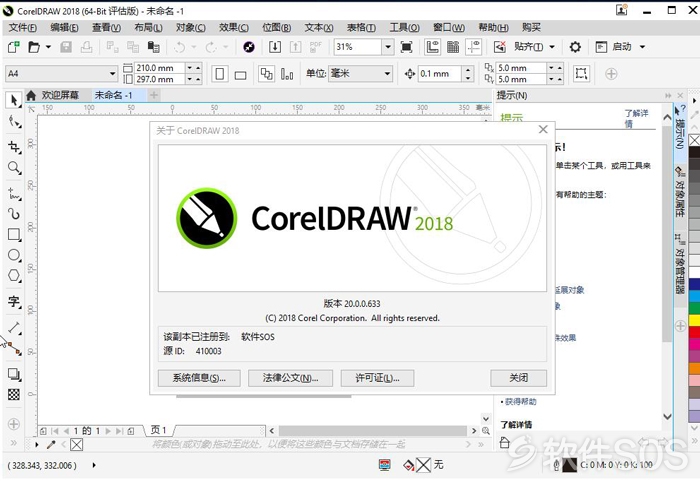
Task: Toggle All pages layout button
Action: click(x=267, y=74)
